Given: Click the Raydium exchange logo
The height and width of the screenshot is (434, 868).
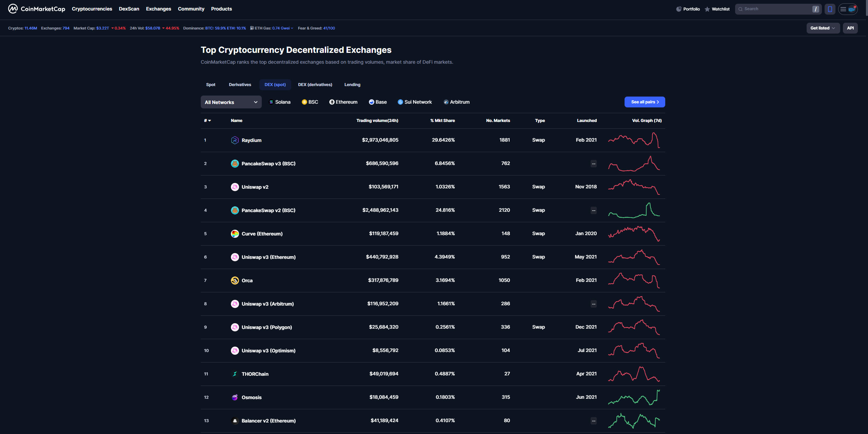Looking at the screenshot, I should (235, 140).
